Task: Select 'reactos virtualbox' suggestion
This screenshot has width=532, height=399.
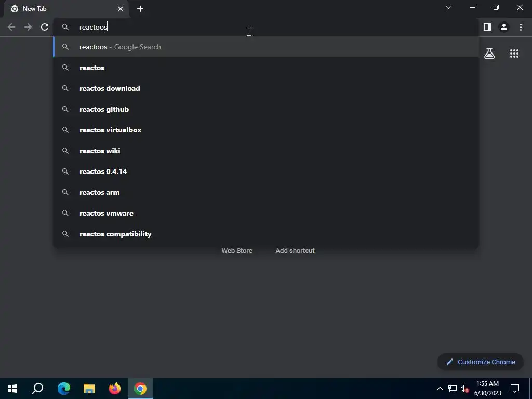Action: (266, 130)
